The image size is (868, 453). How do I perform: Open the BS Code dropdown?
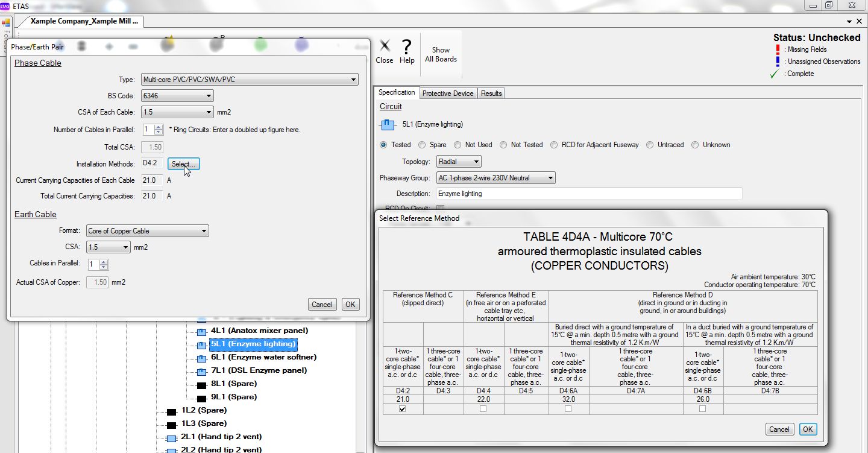point(177,95)
